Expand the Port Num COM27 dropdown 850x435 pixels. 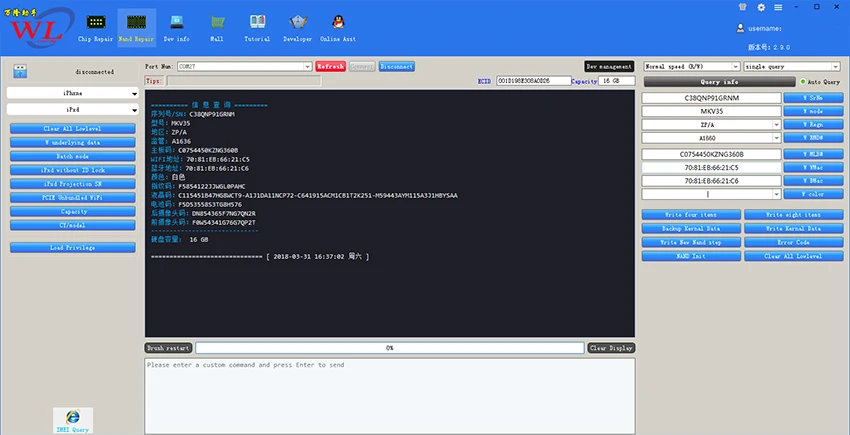[307, 66]
